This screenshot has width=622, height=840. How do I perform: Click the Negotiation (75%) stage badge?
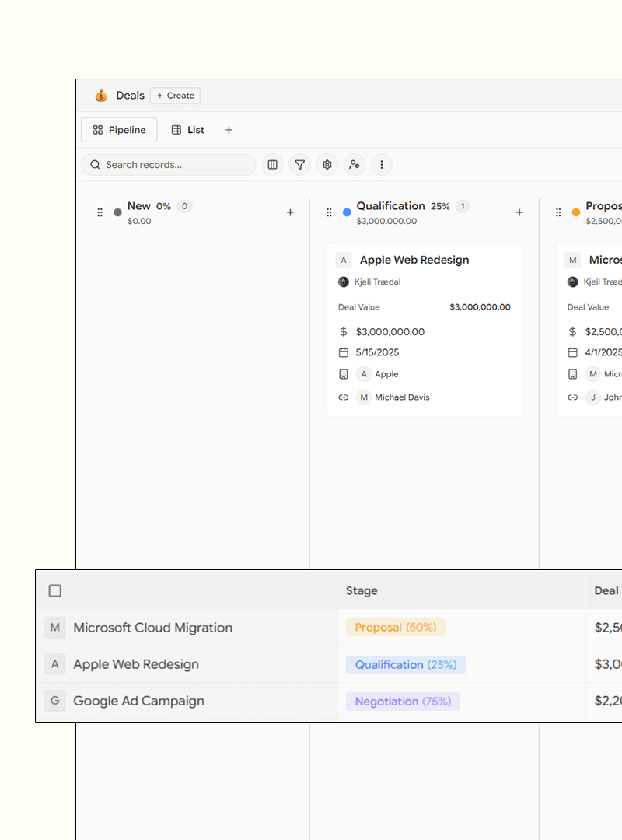[x=403, y=702]
